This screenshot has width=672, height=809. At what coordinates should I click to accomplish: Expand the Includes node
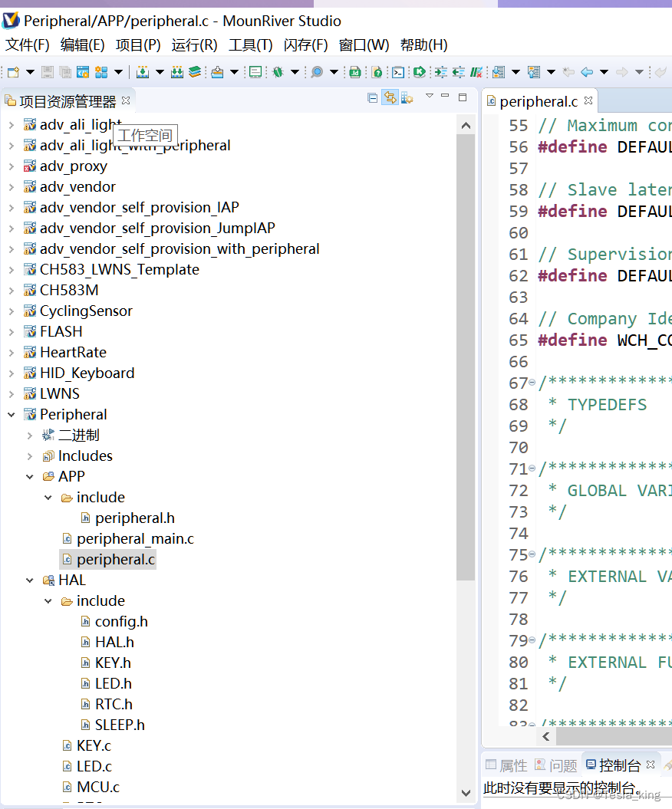click(30, 456)
